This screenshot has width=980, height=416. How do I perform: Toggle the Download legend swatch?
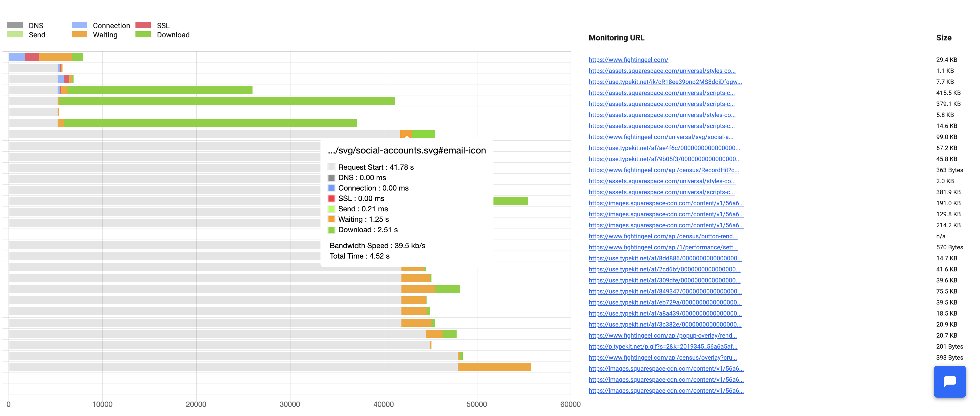tap(143, 35)
